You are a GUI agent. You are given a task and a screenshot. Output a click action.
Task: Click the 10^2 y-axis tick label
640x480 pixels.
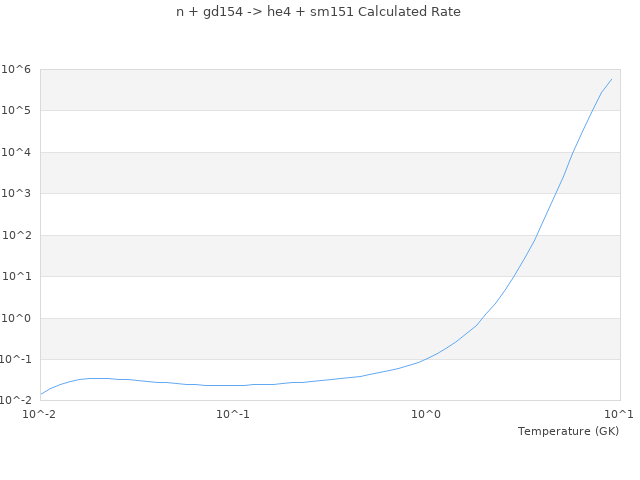pyautogui.click(x=16, y=235)
